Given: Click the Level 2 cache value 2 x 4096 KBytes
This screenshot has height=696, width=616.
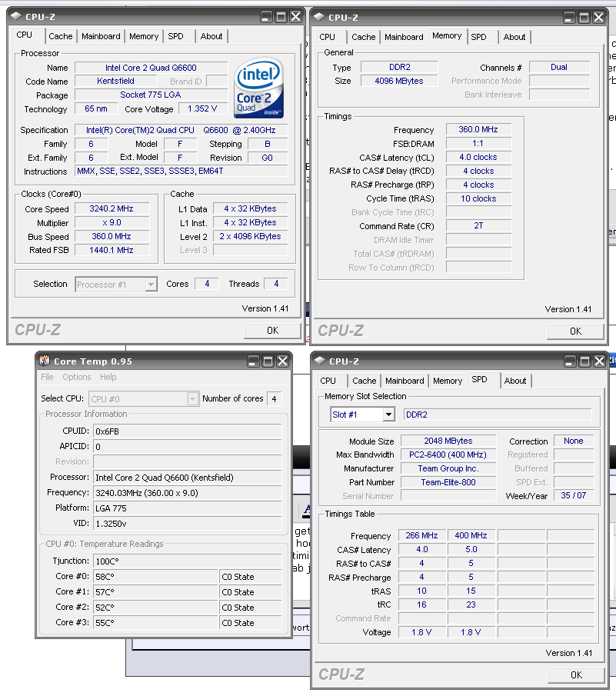Looking at the screenshot, I should [250, 236].
